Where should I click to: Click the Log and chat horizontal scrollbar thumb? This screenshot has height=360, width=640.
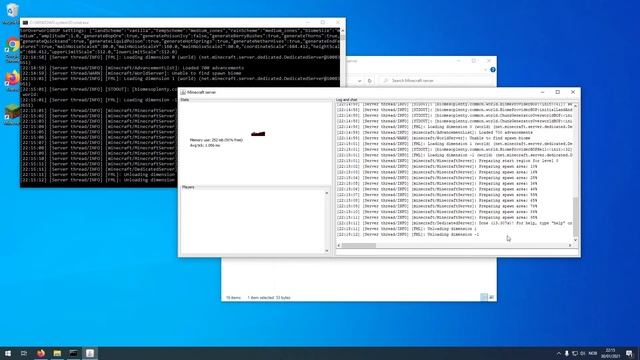tap(358, 245)
